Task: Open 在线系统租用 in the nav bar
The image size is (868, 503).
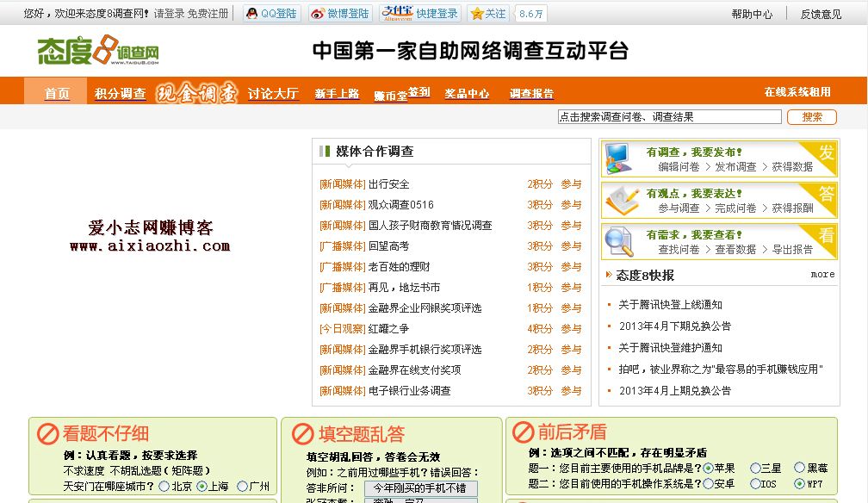Action: coord(797,92)
